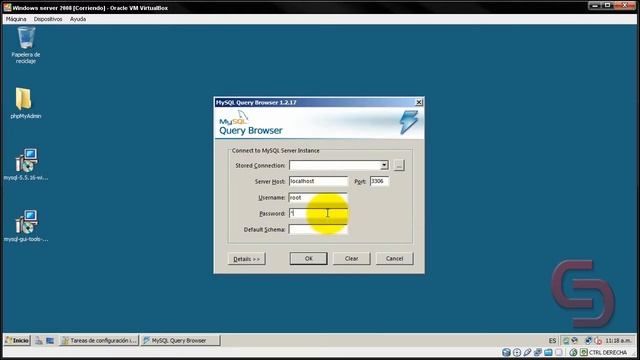Click the VirtualBox hard disk status icon
The width and height of the screenshot is (640, 360).
pos(506,352)
